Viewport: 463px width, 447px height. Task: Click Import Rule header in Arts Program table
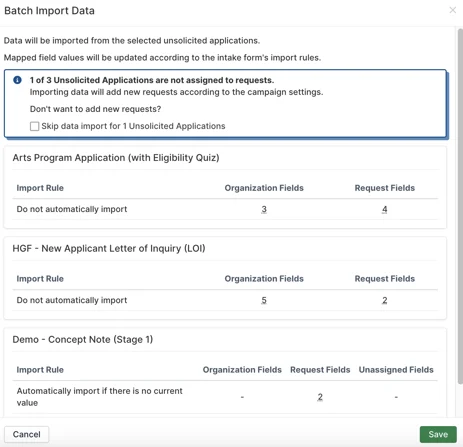pyautogui.click(x=40, y=188)
